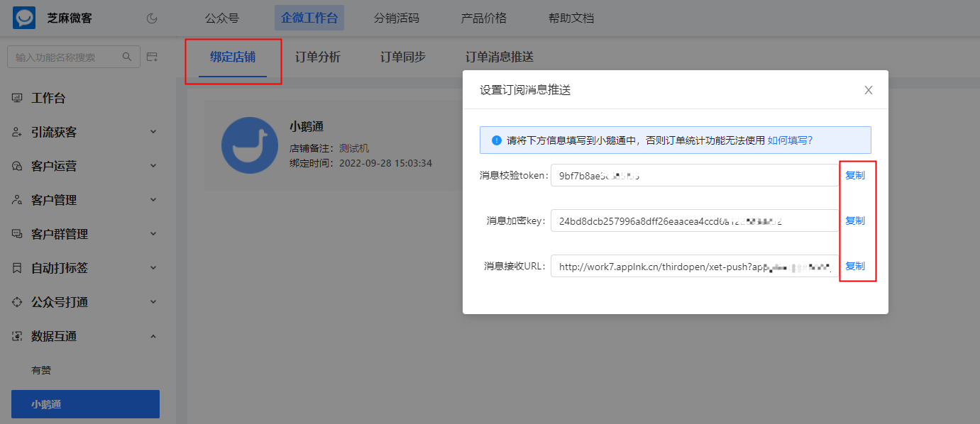Click the 消息接收URL input field
The width and height of the screenshot is (980, 424).
695,266
